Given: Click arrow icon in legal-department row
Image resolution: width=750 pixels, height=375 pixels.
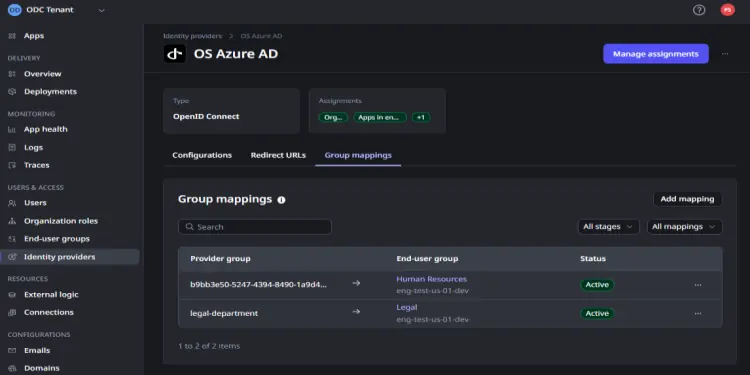Looking at the screenshot, I should pos(356,312).
